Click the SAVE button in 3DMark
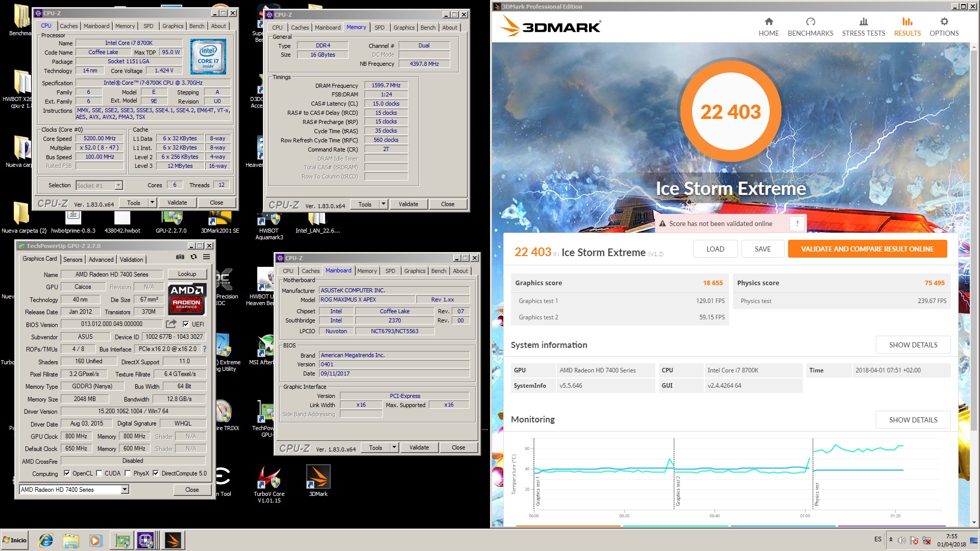980x551 pixels. point(763,249)
